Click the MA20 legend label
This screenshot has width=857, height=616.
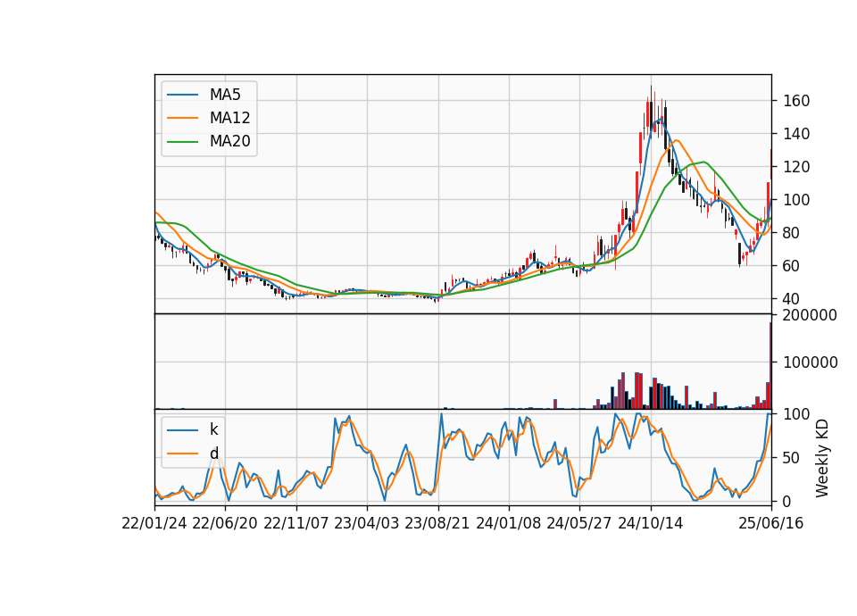point(229,142)
